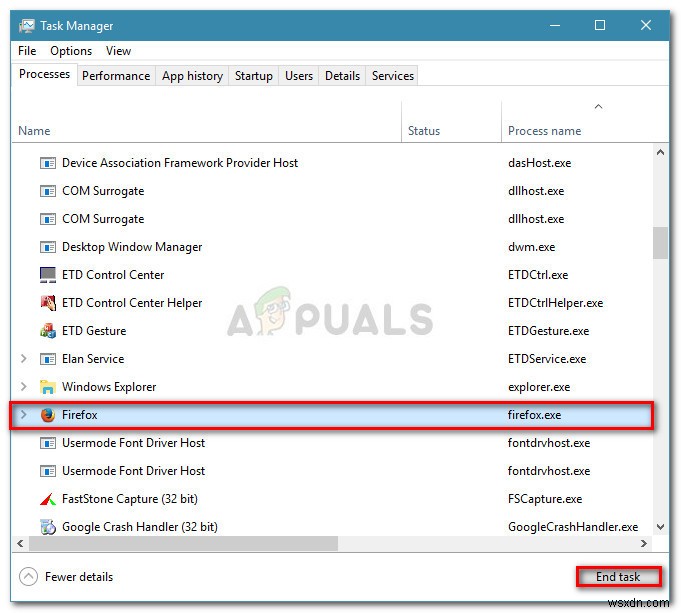Click the Elan Service process icon
This screenshot has width=681, height=613.
point(48,359)
